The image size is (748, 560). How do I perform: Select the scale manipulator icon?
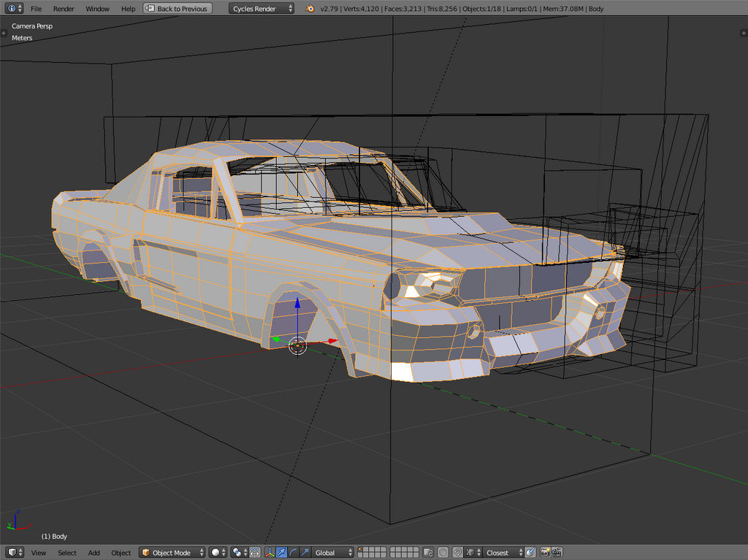point(305,553)
